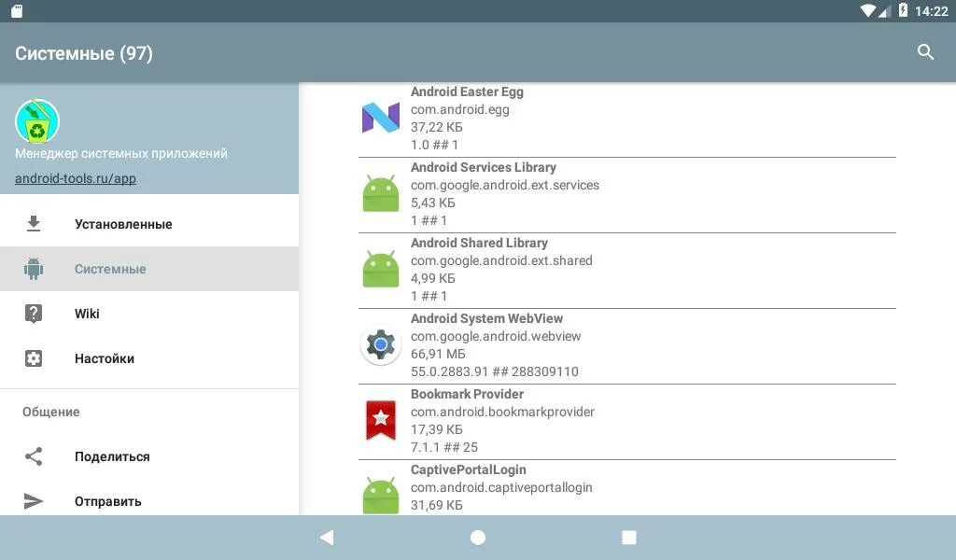The image size is (956, 560).
Task: Select the Android Shared Library title
Action: pos(479,243)
